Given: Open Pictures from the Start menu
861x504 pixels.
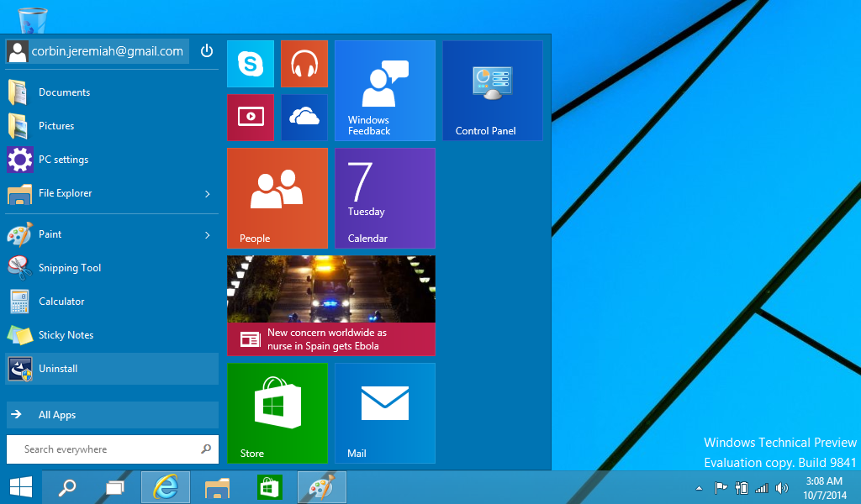Looking at the screenshot, I should (112, 126).
